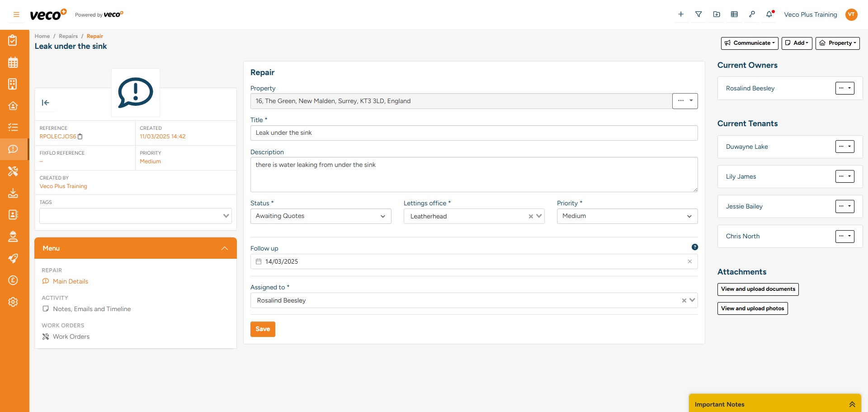
Task: Click the Follow up help question icon
Action: (695, 247)
